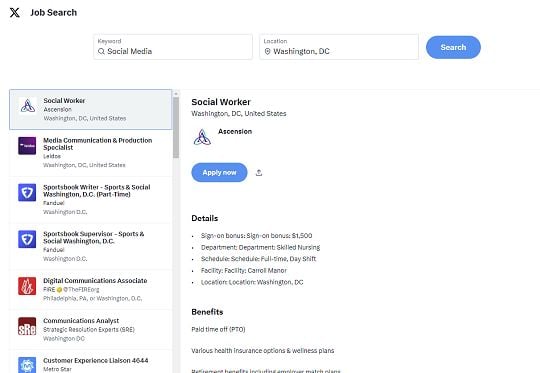Click the FIRE organization logo
Viewport: 540px width, 373px height.
[27, 286]
